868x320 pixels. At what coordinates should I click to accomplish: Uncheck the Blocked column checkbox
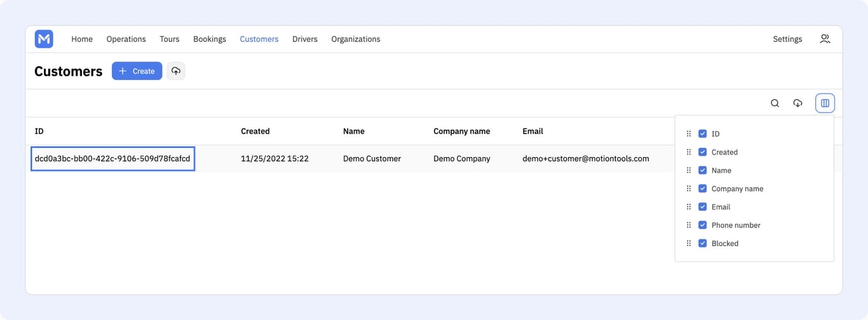pos(702,243)
